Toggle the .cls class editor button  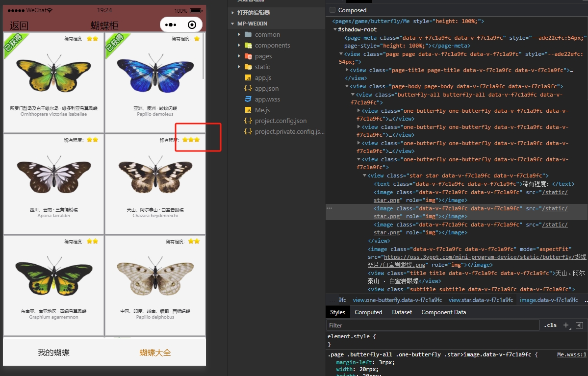[x=550, y=326]
